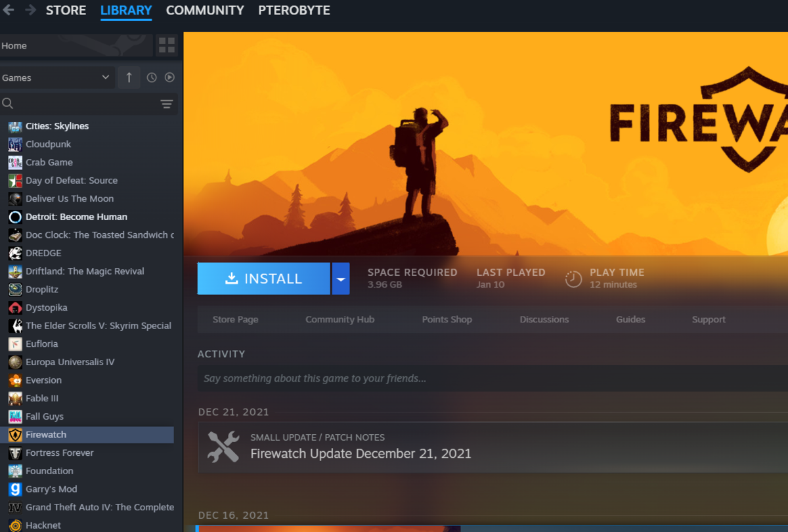The image size is (788, 532).
Task: Click the Fall Guys game icon in the sidebar
Action: [14, 416]
